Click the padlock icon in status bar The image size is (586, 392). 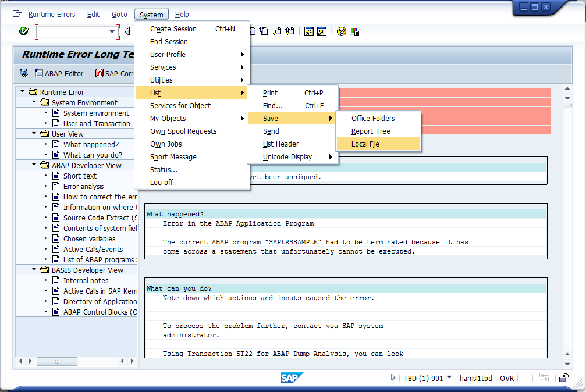tap(563, 378)
